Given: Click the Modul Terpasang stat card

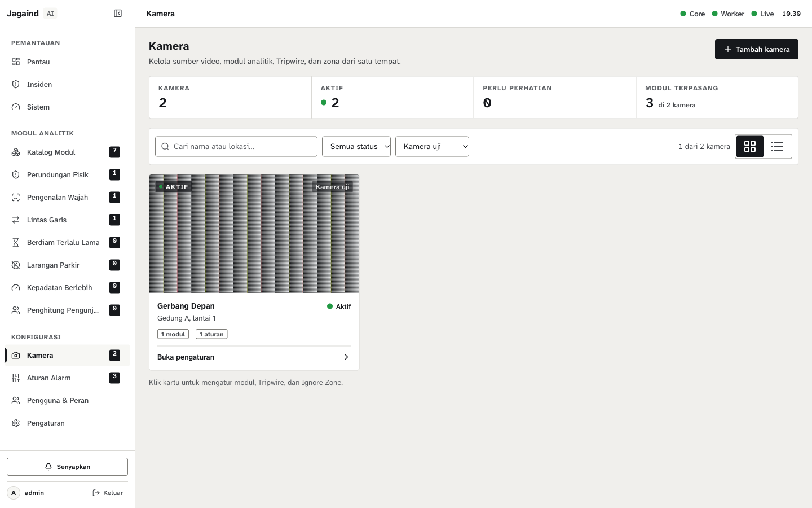Looking at the screenshot, I should click(x=717, y=97).
